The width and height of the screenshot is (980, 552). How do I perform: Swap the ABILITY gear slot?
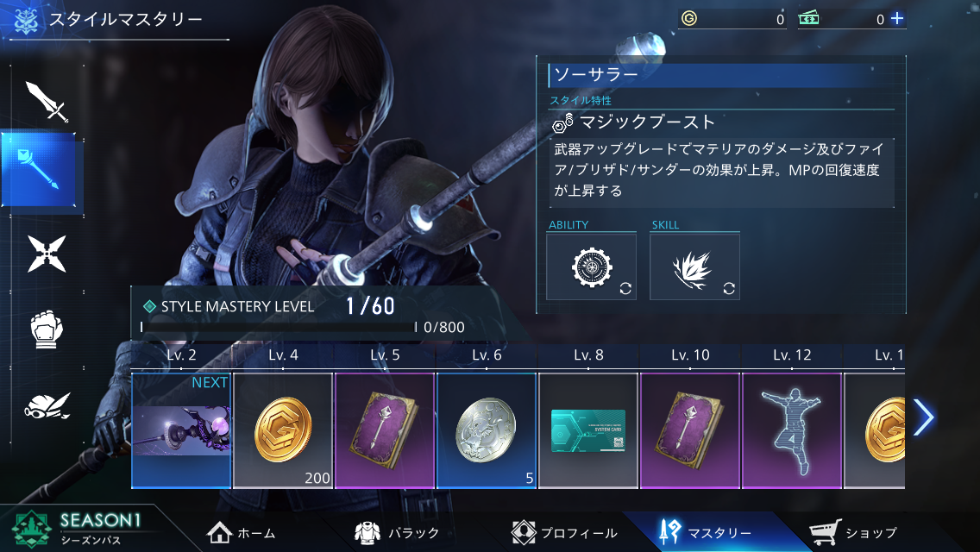[591, 267]
